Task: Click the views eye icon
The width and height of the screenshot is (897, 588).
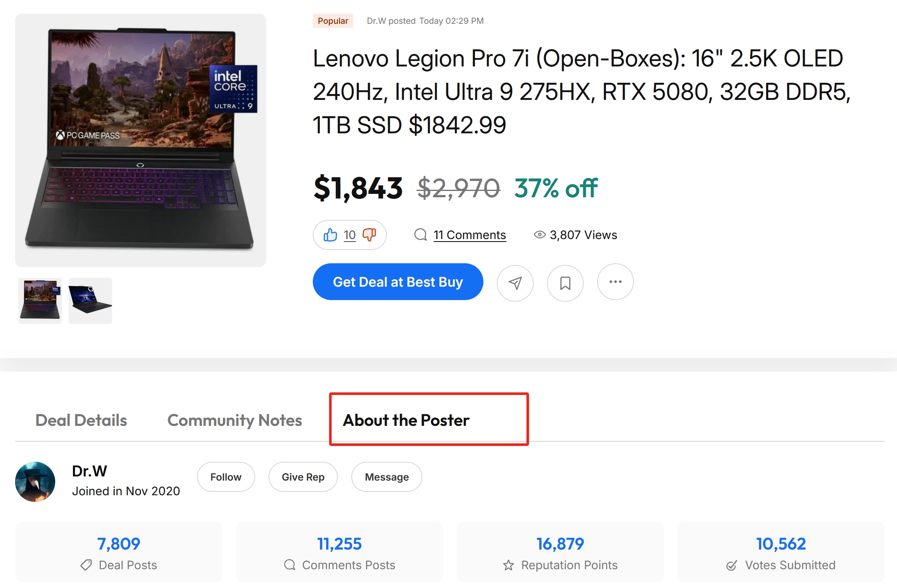Action: 539,235
